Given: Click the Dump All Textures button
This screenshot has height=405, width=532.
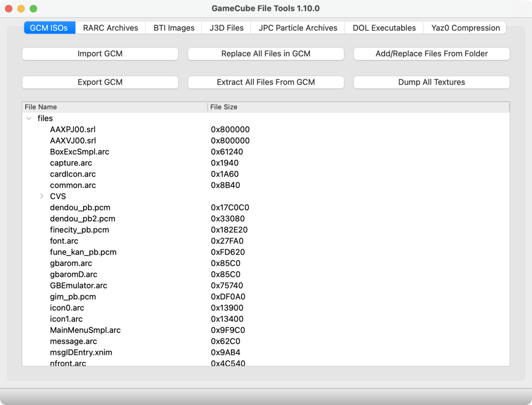Looking at the screenshot, I should point(432,82).
